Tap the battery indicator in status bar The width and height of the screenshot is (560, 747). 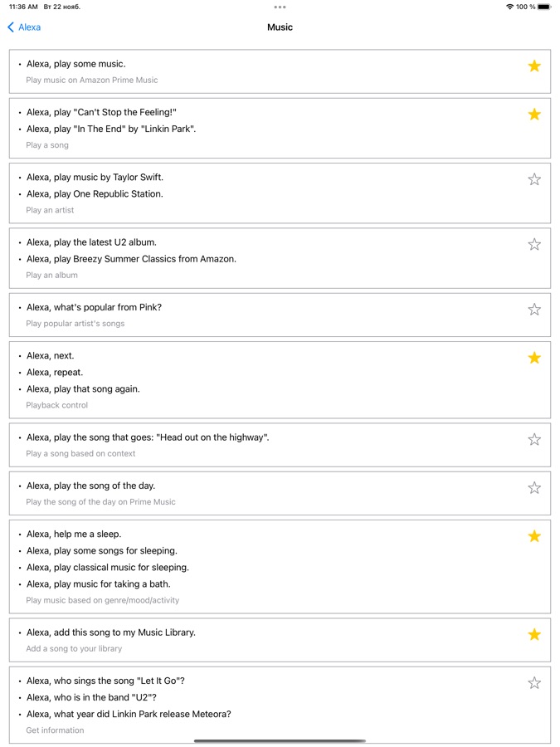tap(543, 7)
